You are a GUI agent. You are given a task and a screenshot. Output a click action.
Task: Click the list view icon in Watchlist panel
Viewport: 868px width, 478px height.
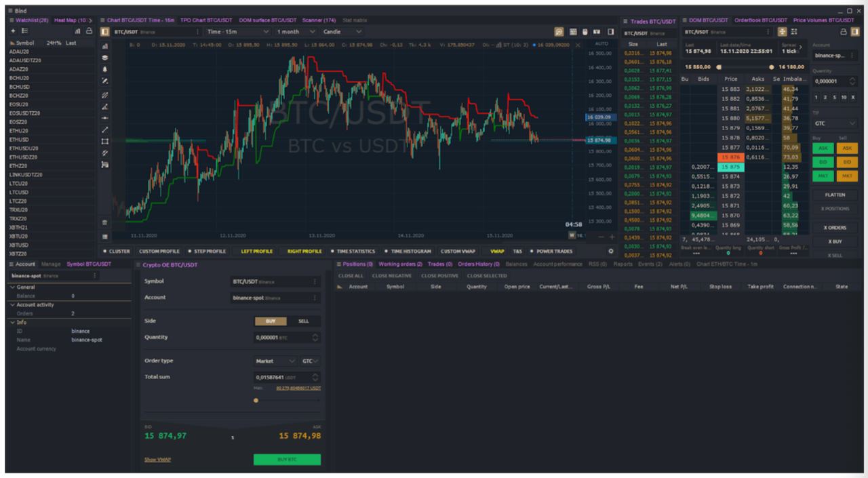[x=24, y=31]
